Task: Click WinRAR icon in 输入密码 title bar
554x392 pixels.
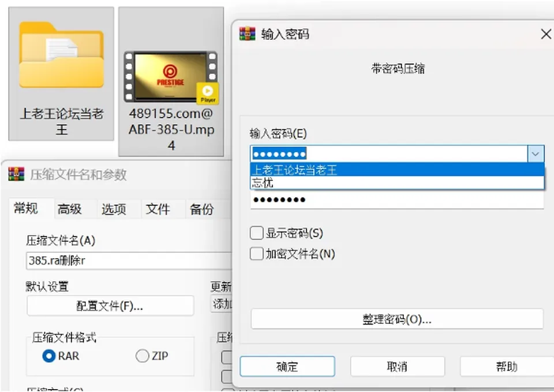Action: pos(248,34)
